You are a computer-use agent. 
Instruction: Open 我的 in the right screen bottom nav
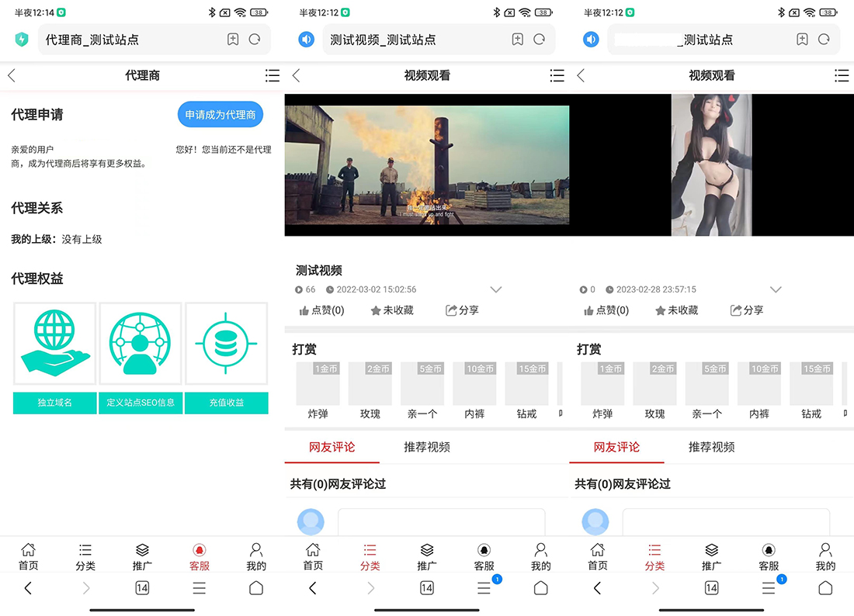point(825,557)
